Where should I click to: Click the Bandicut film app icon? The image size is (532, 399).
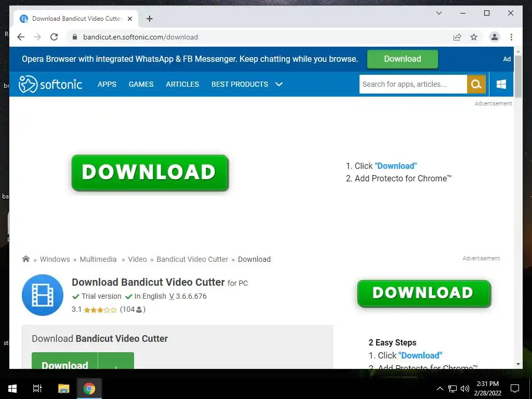[x=43, y=295]
